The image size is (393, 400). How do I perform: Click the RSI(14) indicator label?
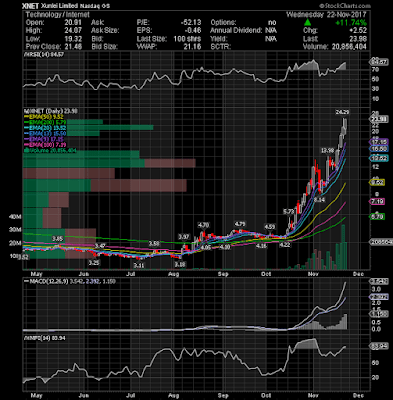[x=44, y=54]
